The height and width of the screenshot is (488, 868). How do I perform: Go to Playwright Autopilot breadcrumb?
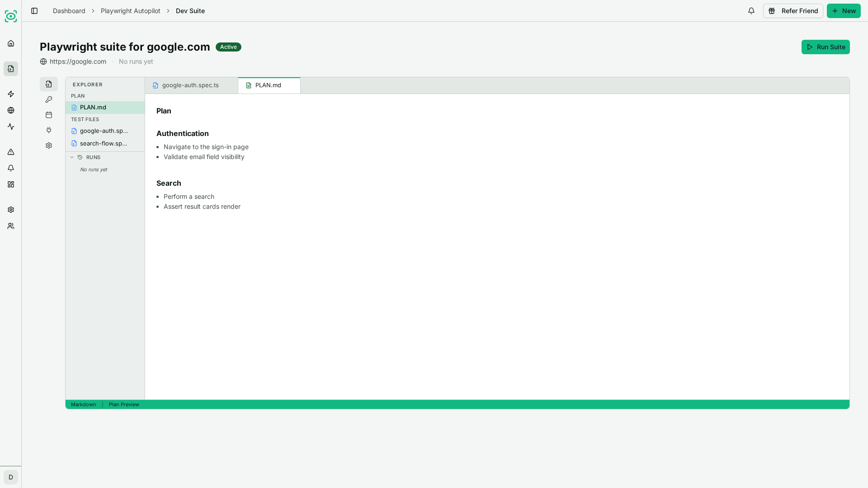130,11
